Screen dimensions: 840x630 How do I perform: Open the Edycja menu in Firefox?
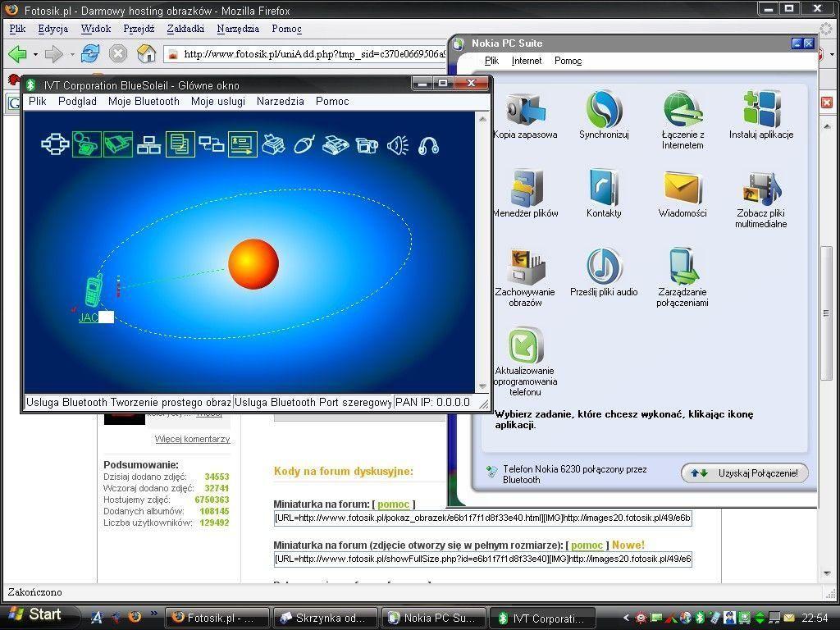(53, 29)
